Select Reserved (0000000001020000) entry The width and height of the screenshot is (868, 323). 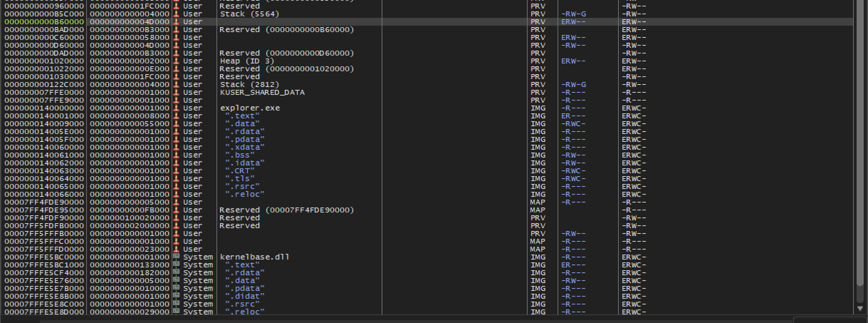tap(287, 69)
